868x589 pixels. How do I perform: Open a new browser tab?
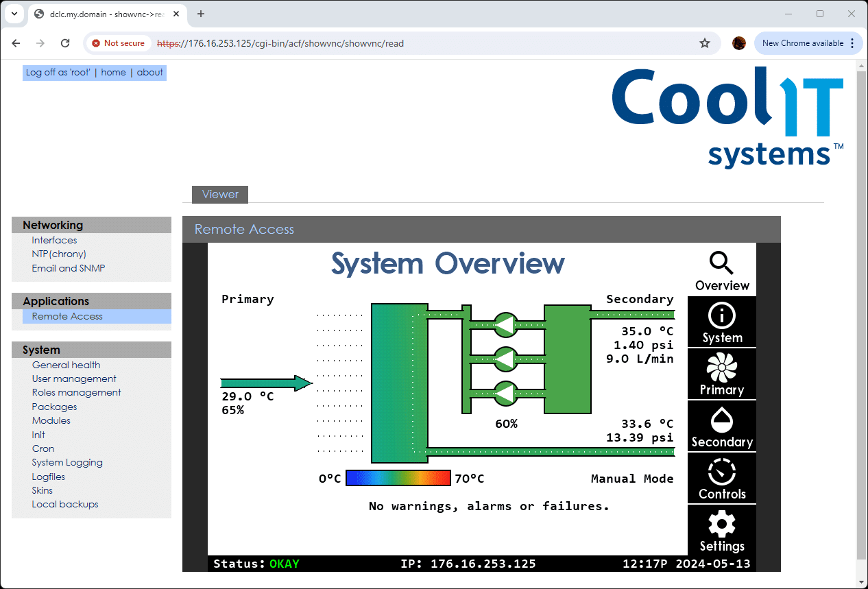click(x=201, y=14)
